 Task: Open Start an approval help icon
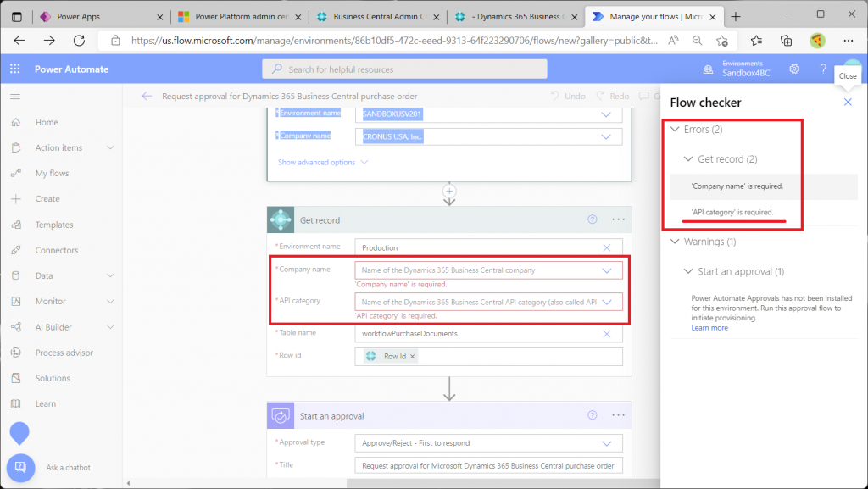click(x=593, y=415)
